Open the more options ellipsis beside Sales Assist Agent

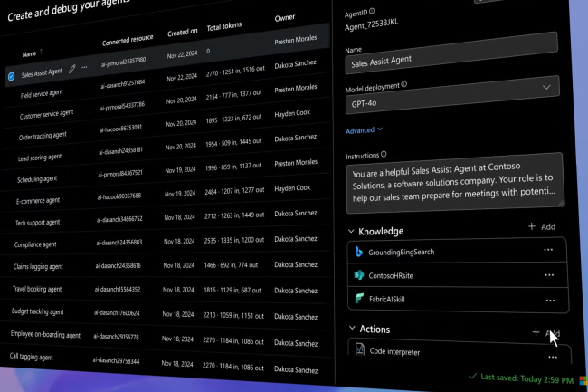[x=85, y=68]
